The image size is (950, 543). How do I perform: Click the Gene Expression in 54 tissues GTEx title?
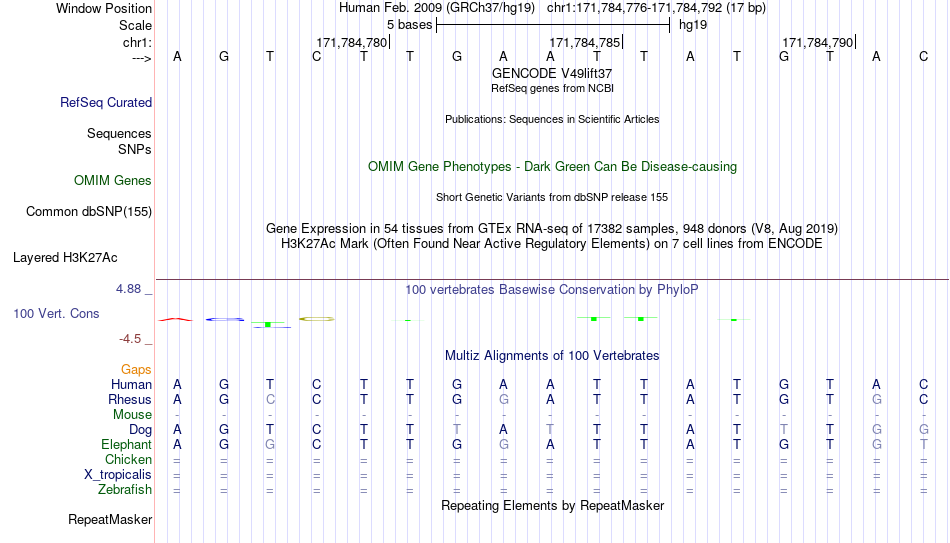[x=552, y=228]
